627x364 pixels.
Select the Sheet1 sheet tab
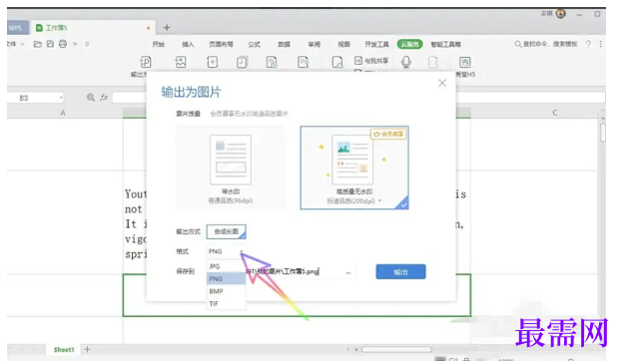[64, 350]
